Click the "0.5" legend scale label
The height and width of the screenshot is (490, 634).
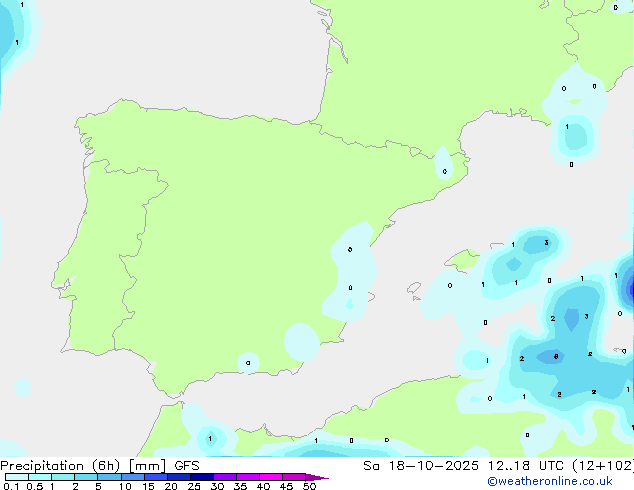35,486
